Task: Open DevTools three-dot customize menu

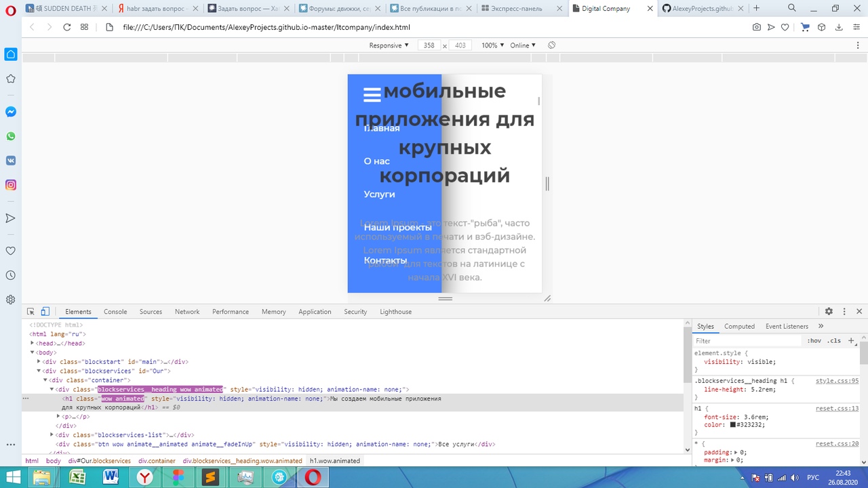Action: [x=844, y=312]
